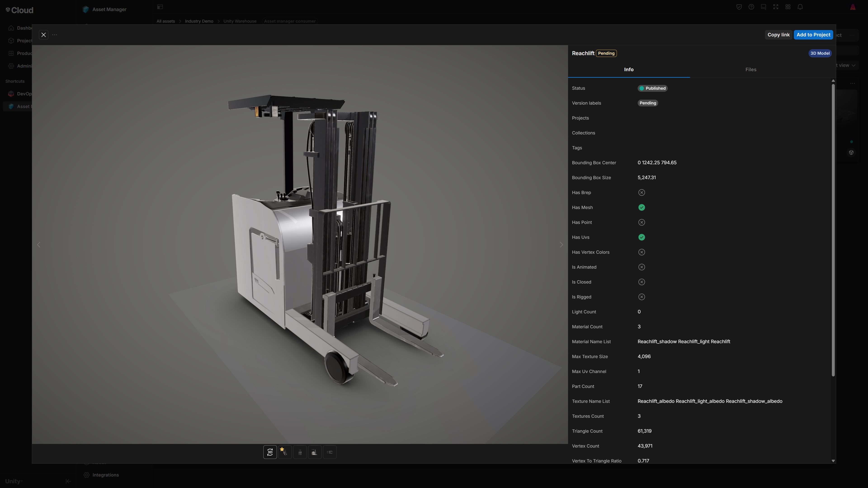The height and width of the screenshot is (488, 868).
Task: Click the security shield check icon
Action: (x=739, y=7)
